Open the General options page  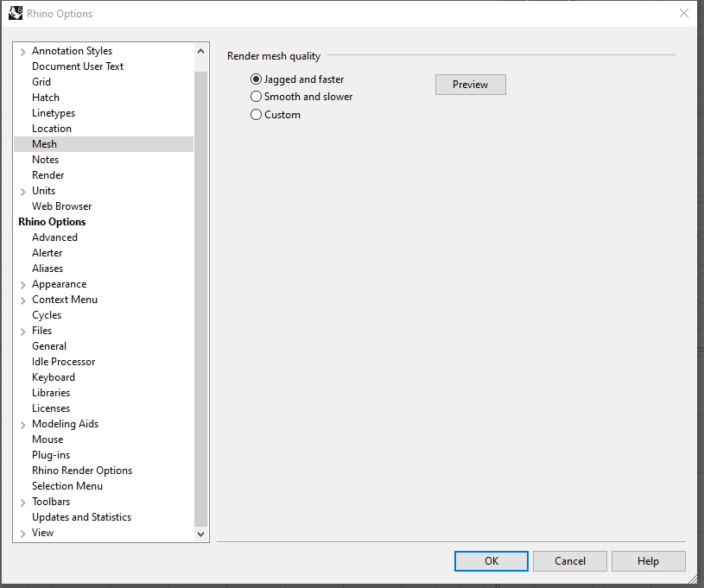pyautogui.click(x=49, y=346)
